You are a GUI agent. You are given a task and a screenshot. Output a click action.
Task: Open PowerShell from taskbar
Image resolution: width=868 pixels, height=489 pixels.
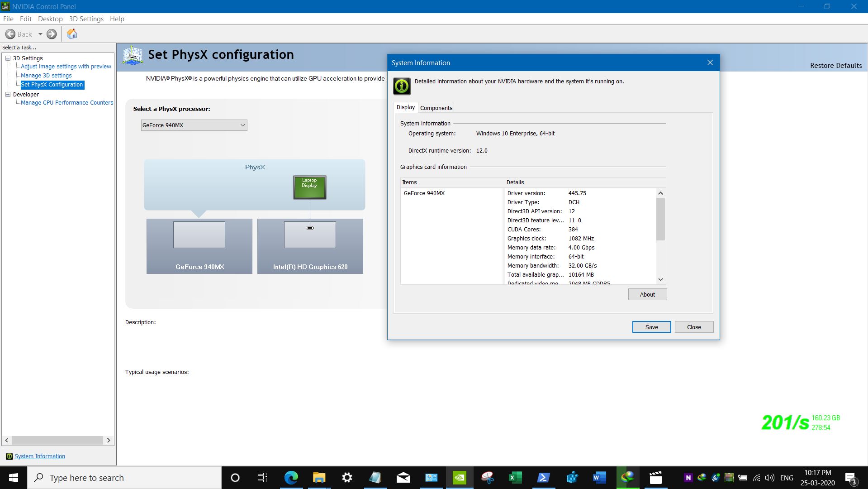pyautogui.click(x=543, y=478)
